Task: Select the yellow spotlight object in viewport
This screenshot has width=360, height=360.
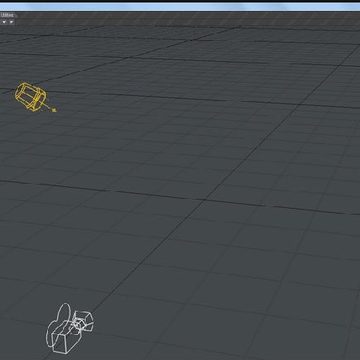Action: click(33, 97)
